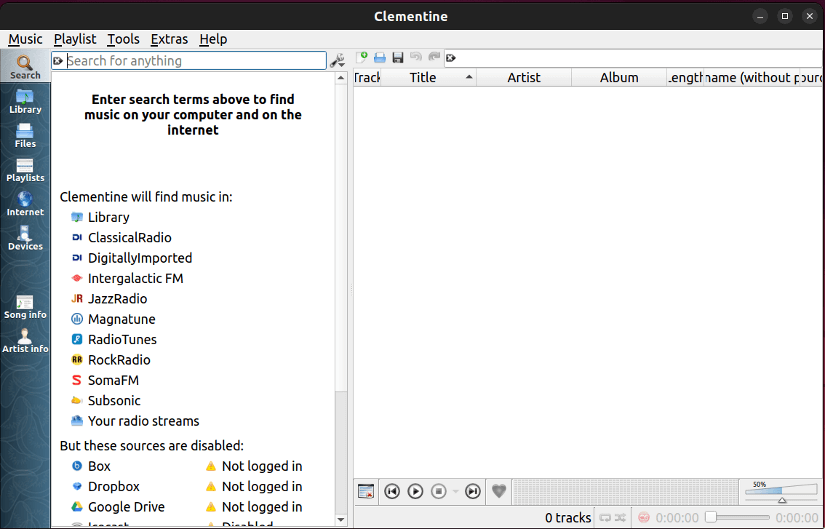
Task: Skip to next track
Action: (x=473, y=491)
